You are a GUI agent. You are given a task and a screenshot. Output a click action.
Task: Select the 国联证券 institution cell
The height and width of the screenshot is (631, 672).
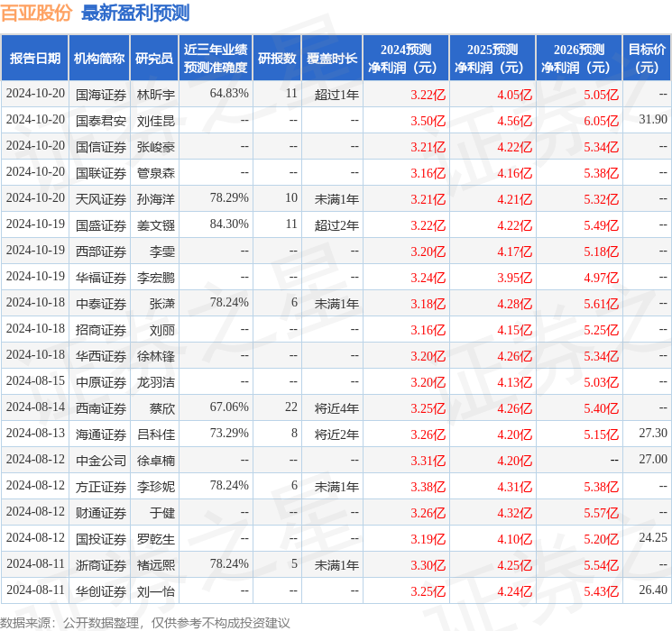tap(101, 173)
